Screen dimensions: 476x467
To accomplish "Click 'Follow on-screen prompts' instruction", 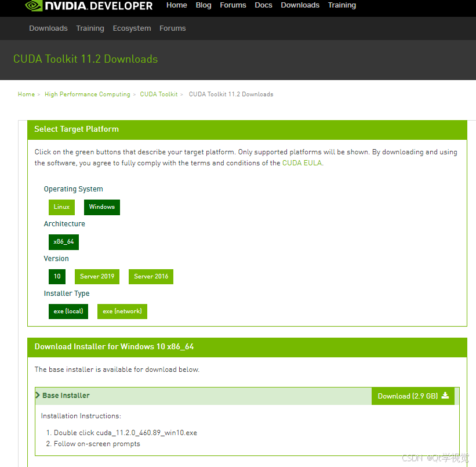I will [x=97, y=444].
